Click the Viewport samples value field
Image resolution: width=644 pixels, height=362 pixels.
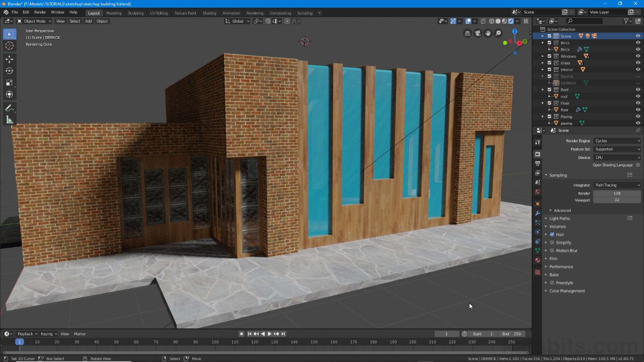pos(617,201)
